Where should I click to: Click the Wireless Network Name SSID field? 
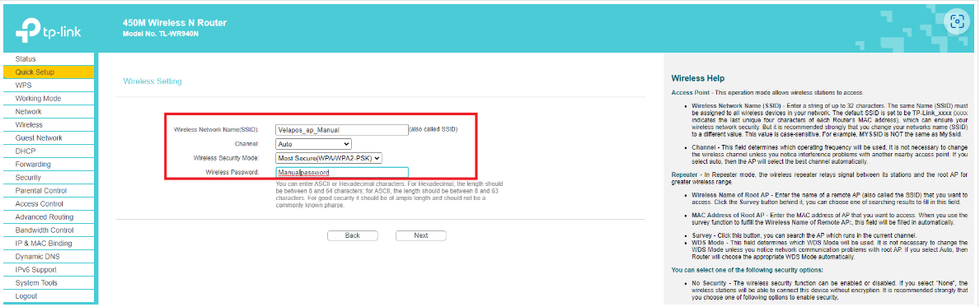(341, 130)
